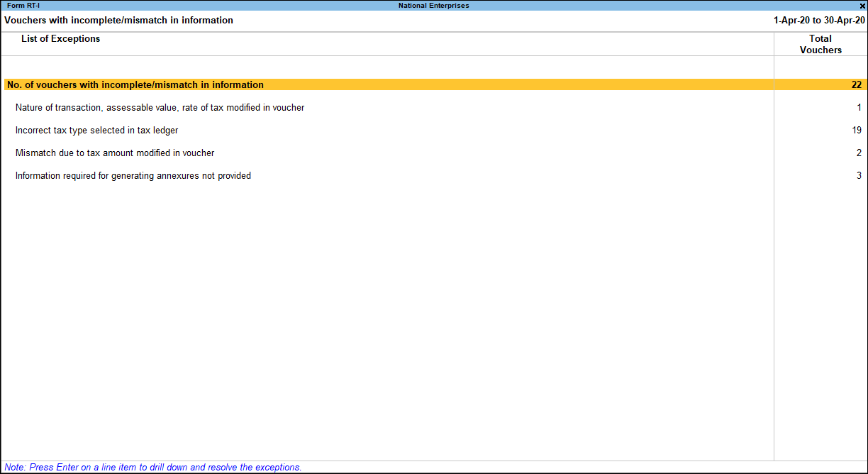Click voucher count 2 for tax amount mismatch
The height and width of the screenshot is (474, 868).
pos(859,153)
